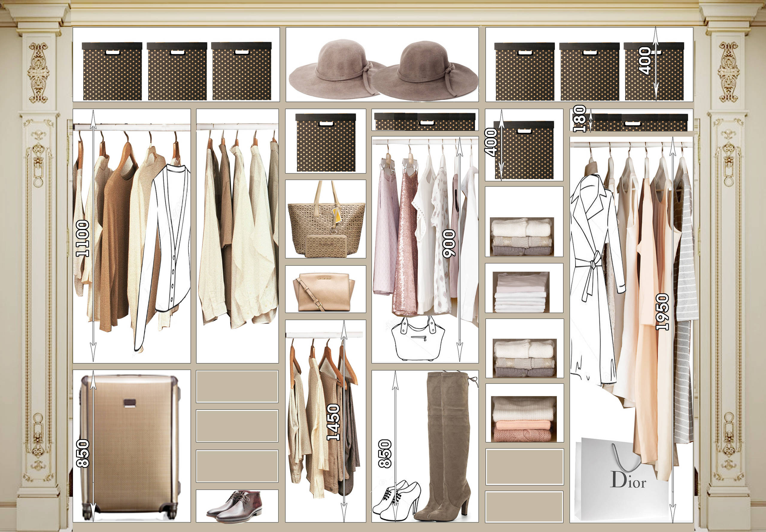Click the 1450 dimension label
This screenshot has height=532, width=766.
point(333,422)
